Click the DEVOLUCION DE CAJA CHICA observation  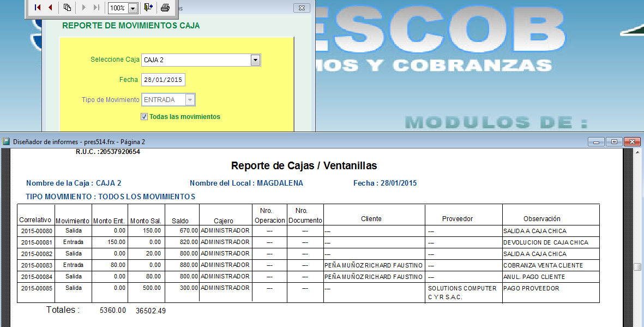tap(546, 243)
